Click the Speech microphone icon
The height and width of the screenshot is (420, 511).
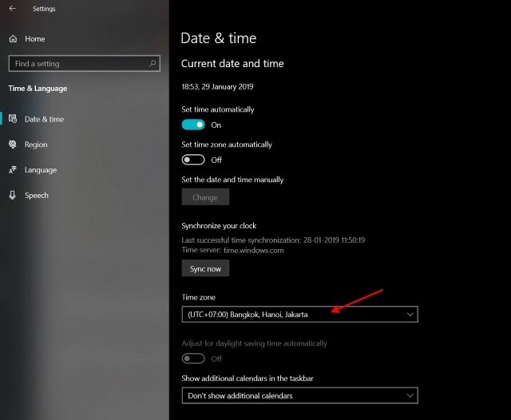[x=13, y=195]
